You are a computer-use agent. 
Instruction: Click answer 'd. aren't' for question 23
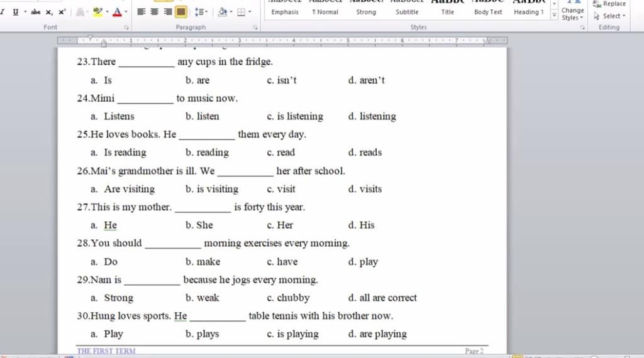(367, 80)
